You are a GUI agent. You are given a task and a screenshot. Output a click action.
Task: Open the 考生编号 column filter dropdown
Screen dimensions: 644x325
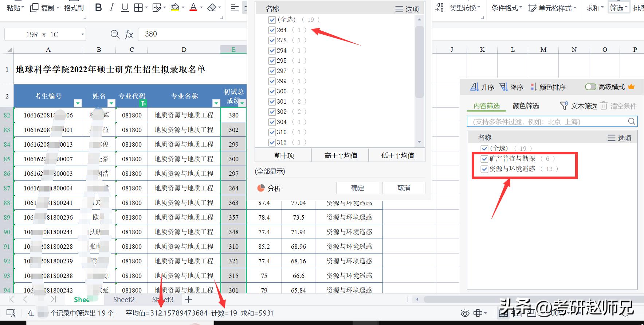(x=78, y=103)
